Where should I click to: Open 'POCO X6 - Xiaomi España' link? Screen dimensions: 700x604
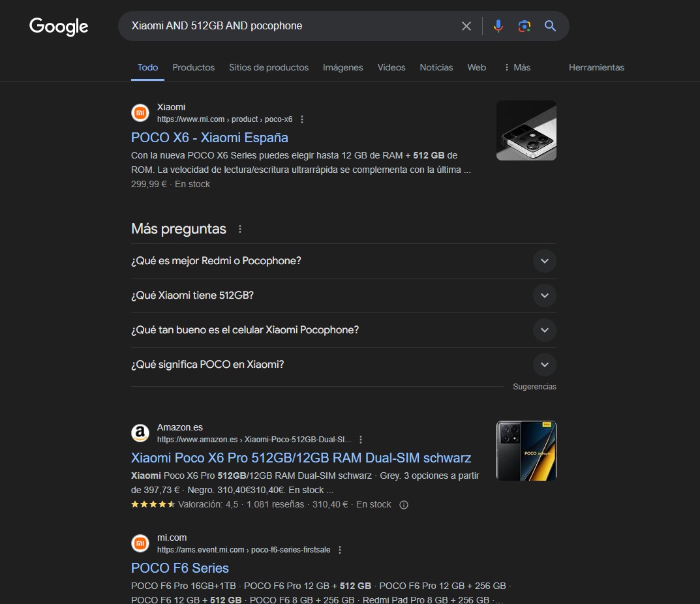click(209, 138)
